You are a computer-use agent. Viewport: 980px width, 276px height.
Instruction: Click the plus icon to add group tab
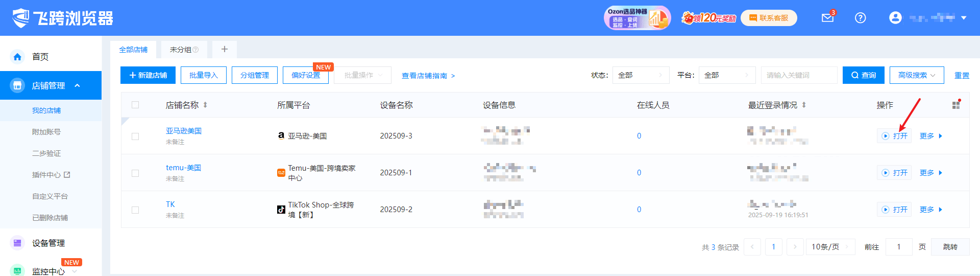click(x=224, y=50)
